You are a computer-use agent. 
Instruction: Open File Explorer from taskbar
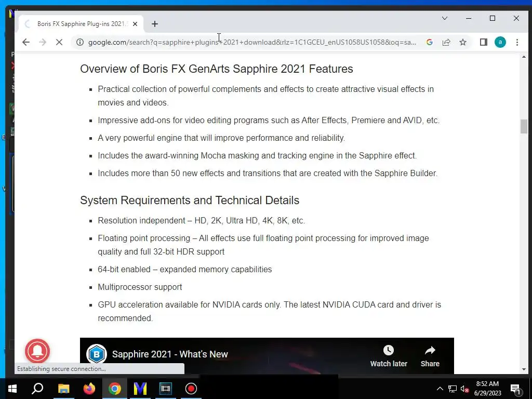tap(63, 389)
